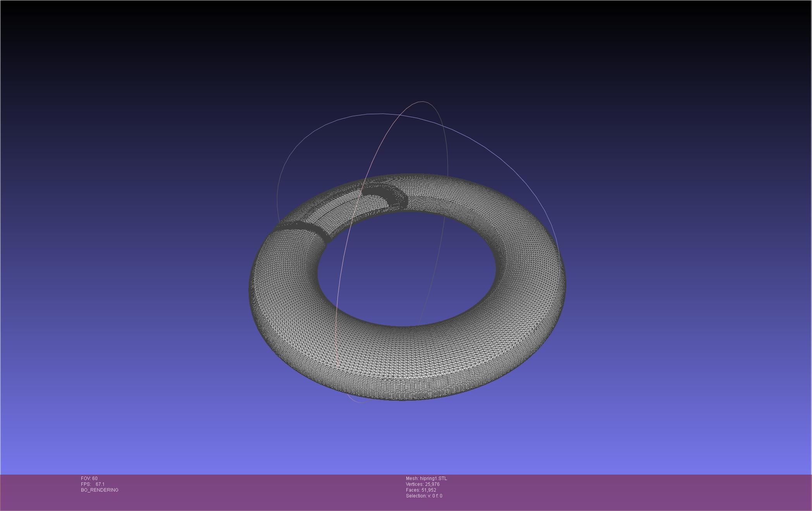Click the Faces: 51,952 count
812x511 pixels.
point(421,490)
